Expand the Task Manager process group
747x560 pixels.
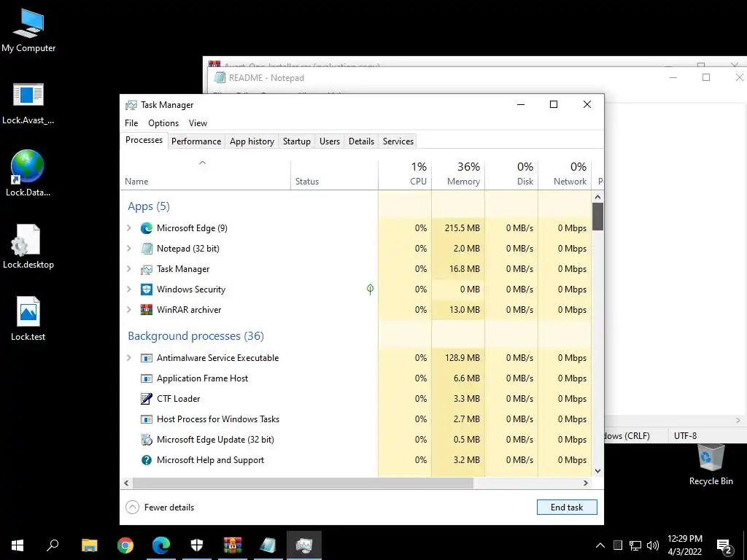pos(129,269)
